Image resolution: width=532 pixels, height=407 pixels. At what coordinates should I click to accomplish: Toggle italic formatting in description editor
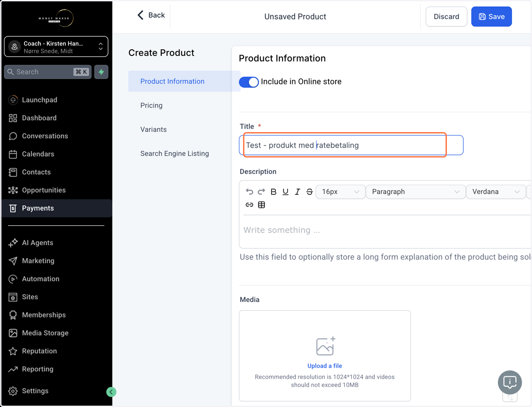point(297,192)
